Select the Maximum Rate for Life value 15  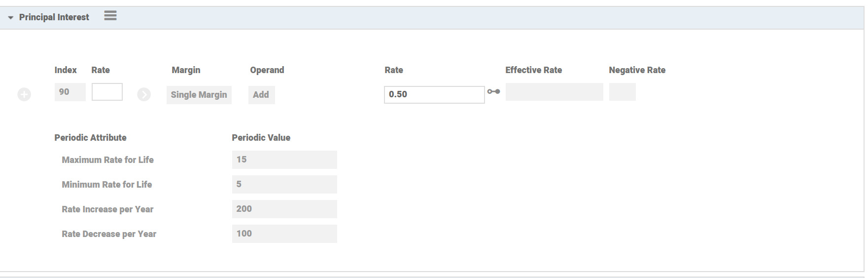[x=284, y=159]
